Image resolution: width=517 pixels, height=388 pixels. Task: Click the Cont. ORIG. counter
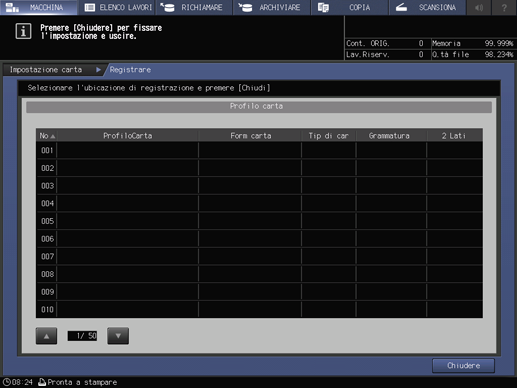tap(385, 43)
